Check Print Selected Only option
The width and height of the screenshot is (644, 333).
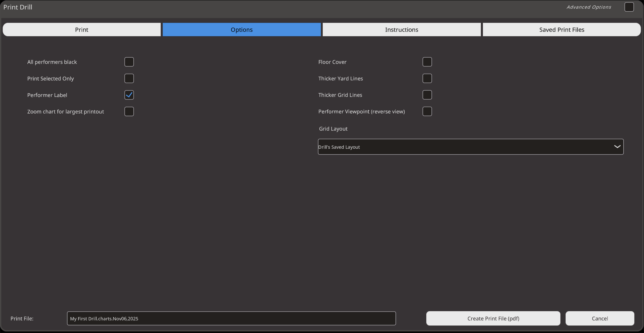coord(129,78)
